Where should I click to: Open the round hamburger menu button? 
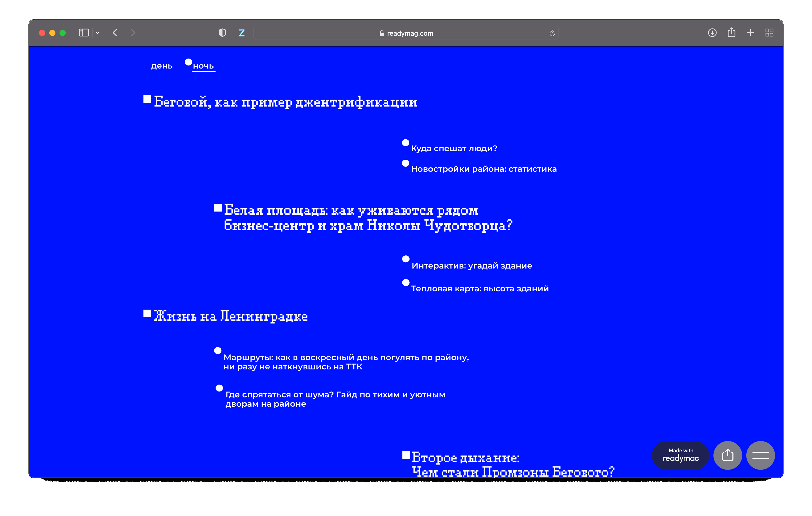(x=760, y=455)
